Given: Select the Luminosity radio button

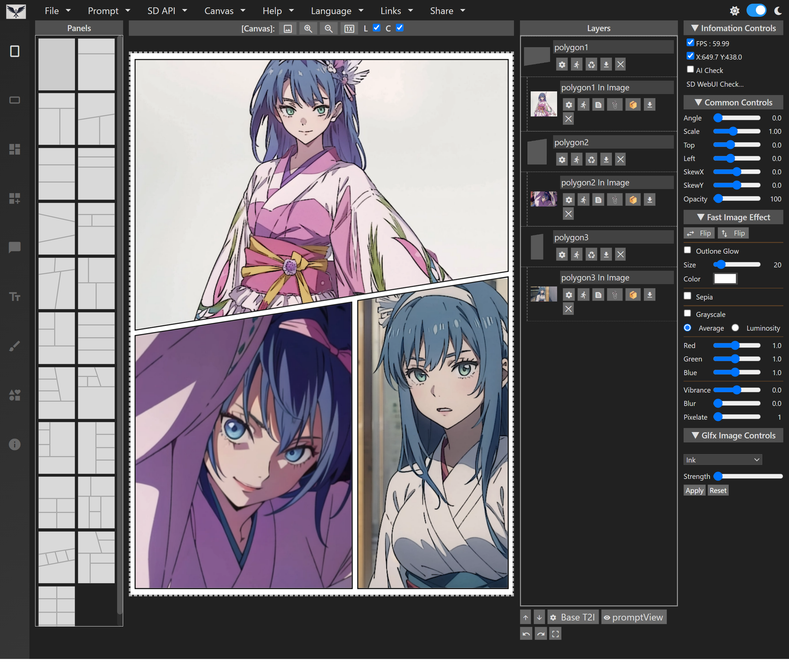Looking at the screenshot, I should coord(735,328).
